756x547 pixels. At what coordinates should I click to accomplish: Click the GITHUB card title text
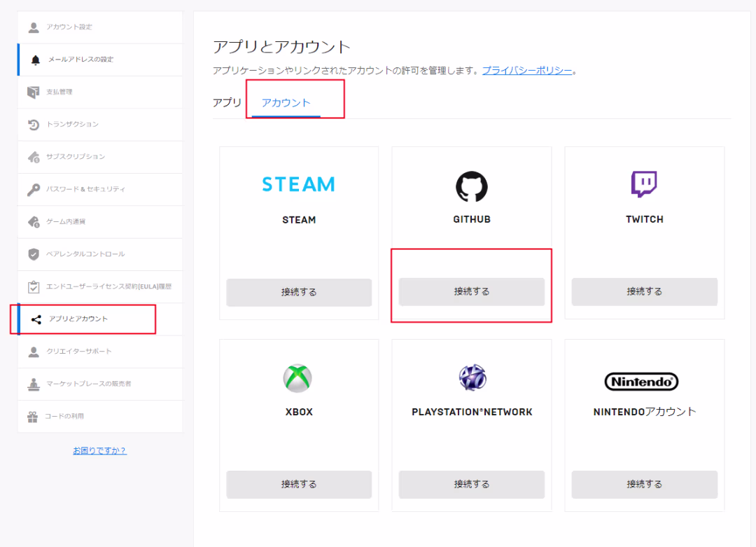[472, 219]
